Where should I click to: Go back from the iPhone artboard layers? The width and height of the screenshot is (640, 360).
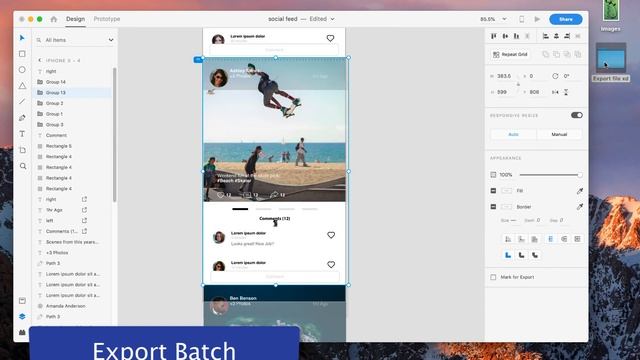40,60
